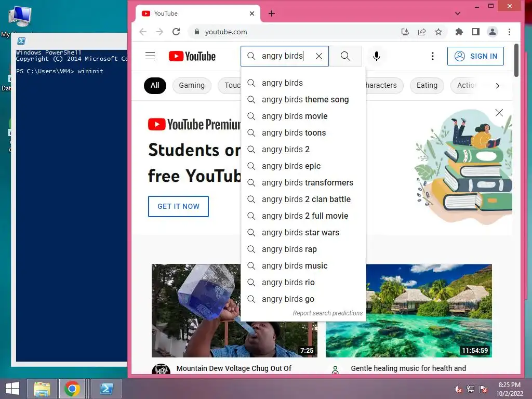
Task: Start voice search with the microphone
Action: point(376,56)
